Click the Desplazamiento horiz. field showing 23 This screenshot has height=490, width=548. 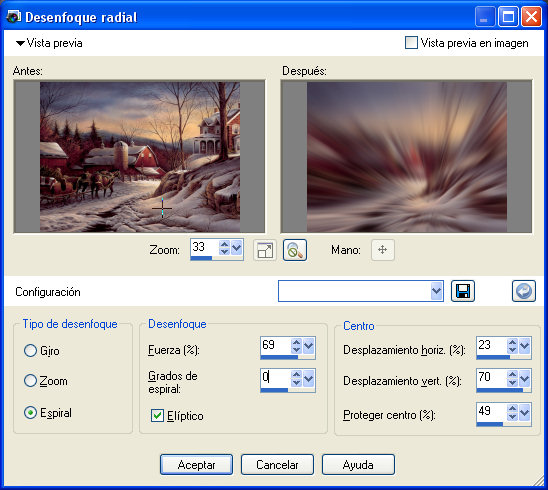click(x=492, y=346)
